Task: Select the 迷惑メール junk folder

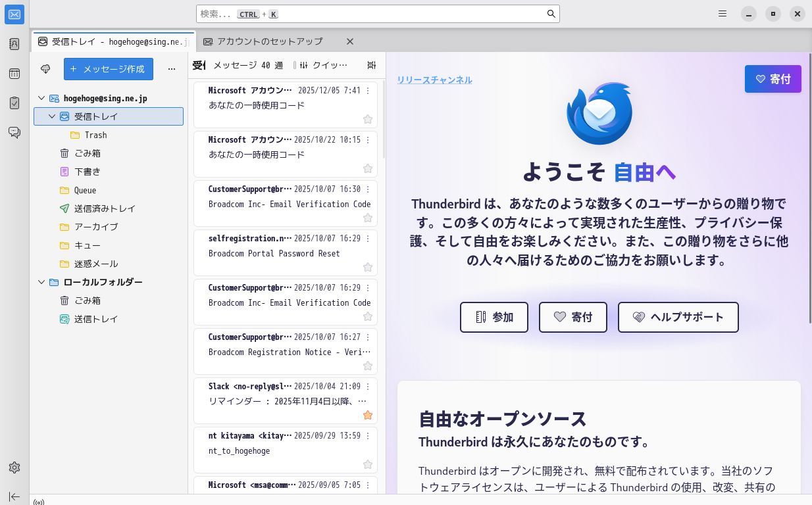Action: [x=109, y=264]
